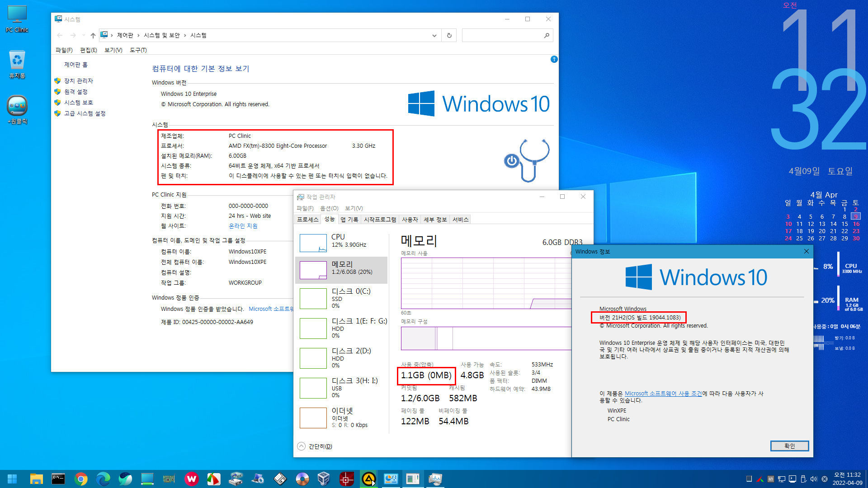Open the VirtualBox cube icon on taskbar
The image size is (868, 488).
click(x=324, y=479)
